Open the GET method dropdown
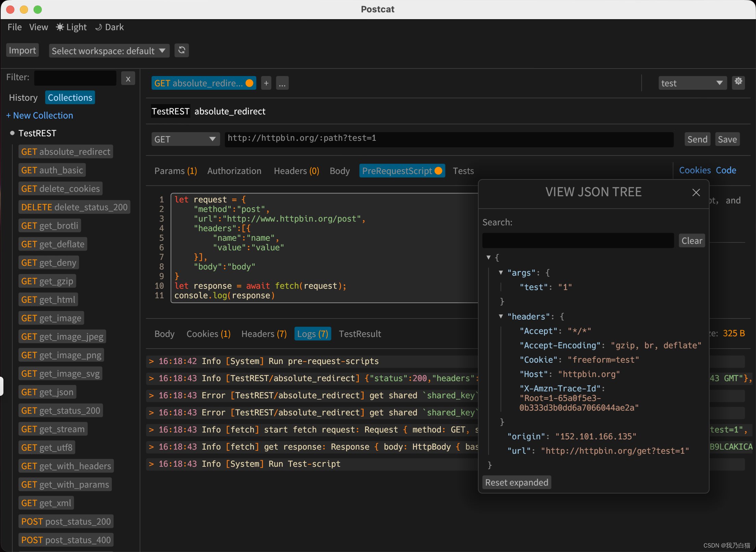Viewport: 756px width, 552px height. click(x=185, y=139)
